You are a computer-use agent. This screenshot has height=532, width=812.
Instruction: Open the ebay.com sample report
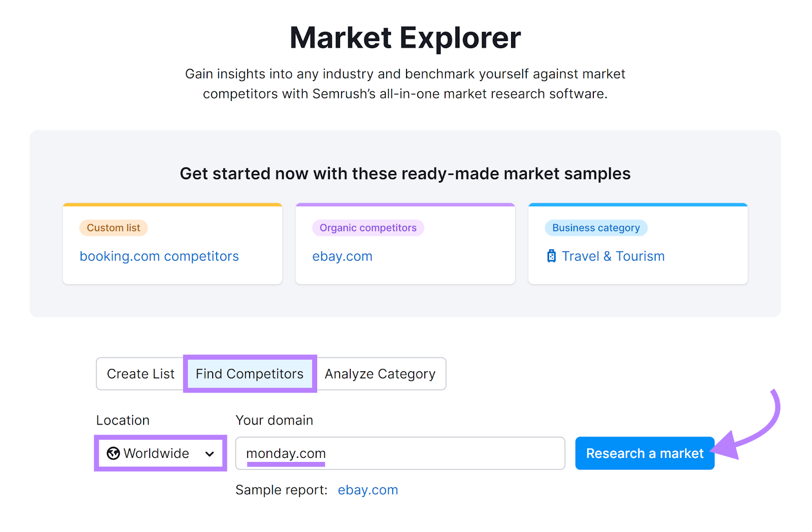(x=367, y=490)
